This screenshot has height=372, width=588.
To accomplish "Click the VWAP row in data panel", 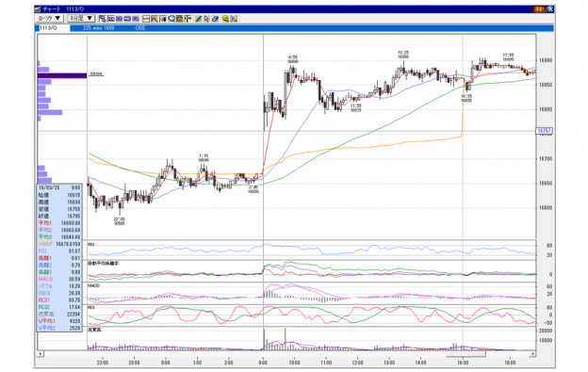I will pyautogui.click(x=59, y=244).
